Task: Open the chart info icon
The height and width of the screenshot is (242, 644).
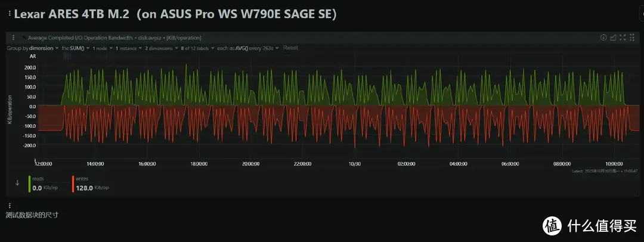Action: tap(603, 38)
